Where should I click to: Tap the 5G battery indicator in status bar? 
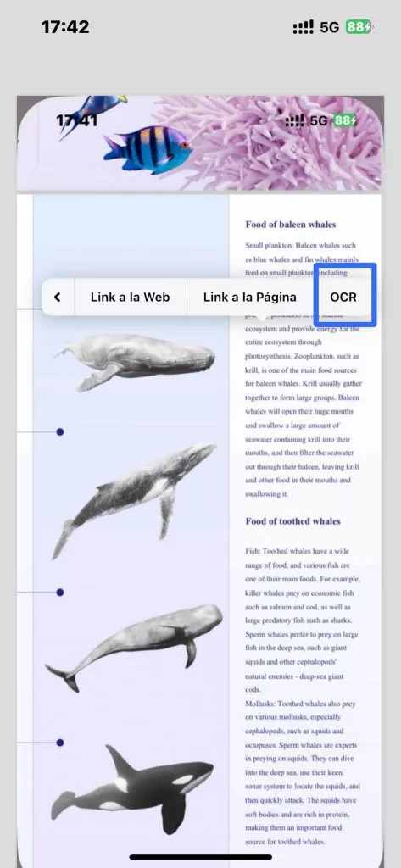359,26
